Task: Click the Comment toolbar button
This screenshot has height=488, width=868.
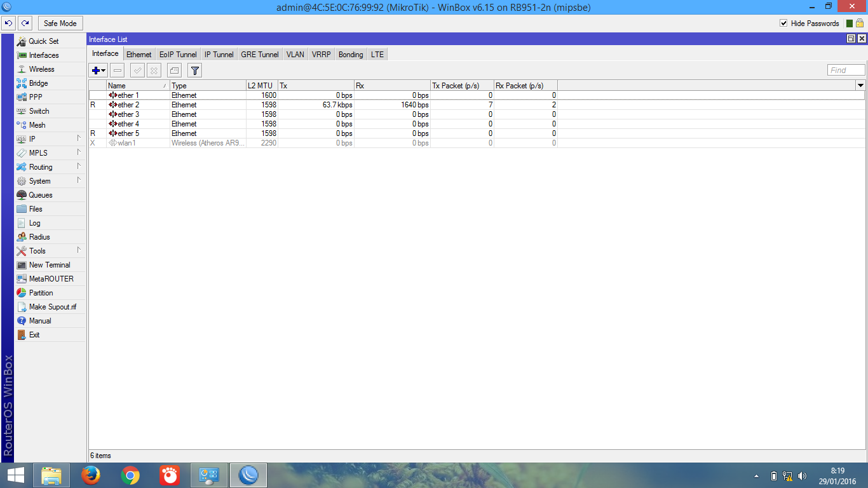Action: tap(173, 71)
